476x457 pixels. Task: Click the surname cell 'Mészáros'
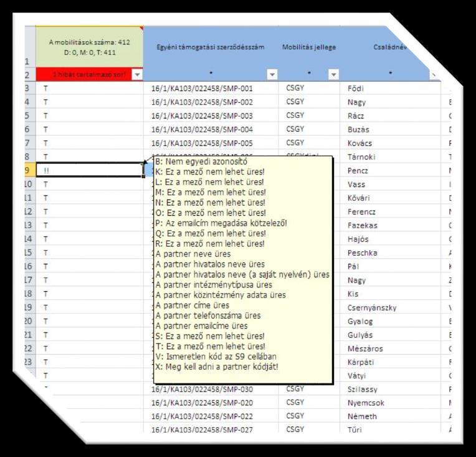390,349
